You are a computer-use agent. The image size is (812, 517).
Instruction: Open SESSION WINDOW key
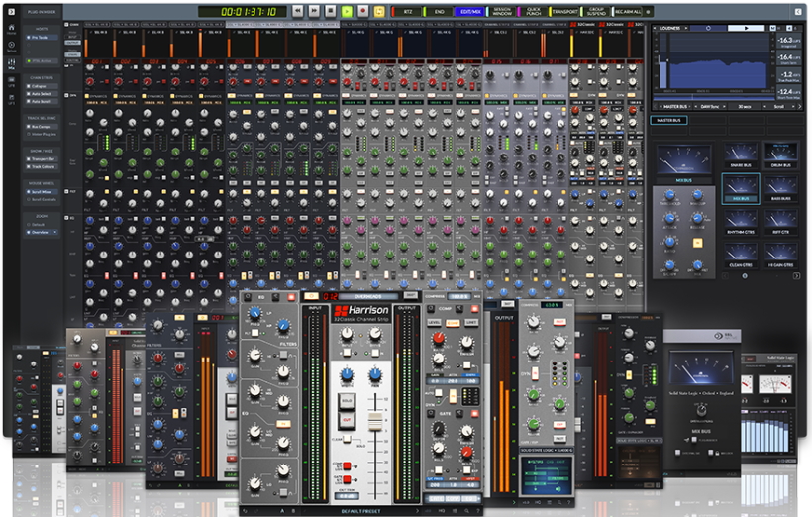502,12
